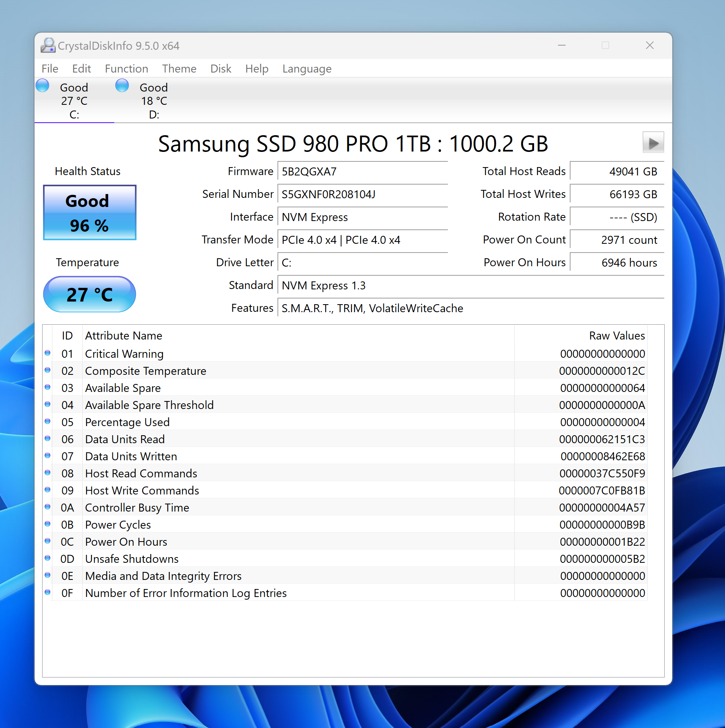Viewport: 725px width, 728px height.
Task: Click the Power On Count value 2971 count
Action: pos(617,240)
